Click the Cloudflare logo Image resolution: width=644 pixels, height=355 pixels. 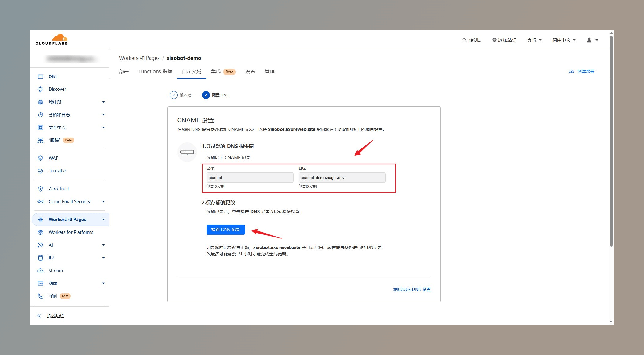pos(52,39)
